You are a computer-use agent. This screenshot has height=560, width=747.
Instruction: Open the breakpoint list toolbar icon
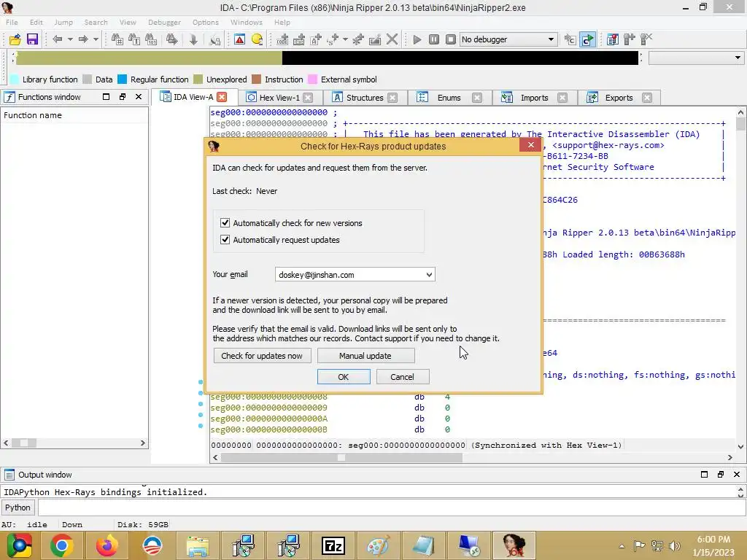(x=613, y=39)
